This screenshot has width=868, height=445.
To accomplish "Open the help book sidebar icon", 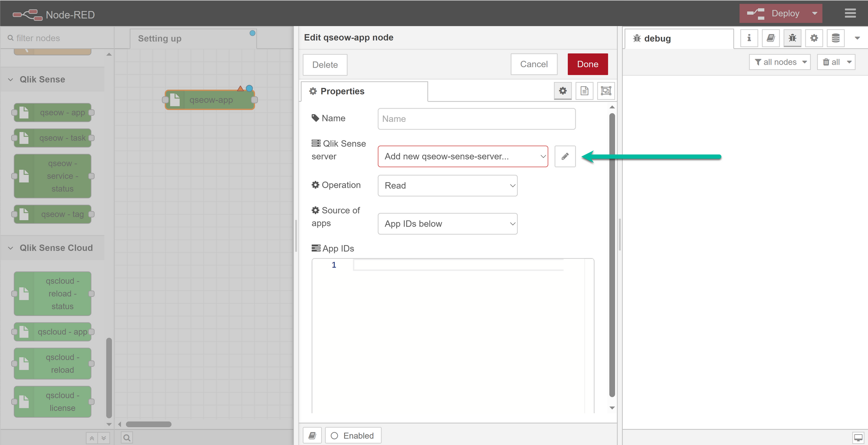I will point(771,38).
